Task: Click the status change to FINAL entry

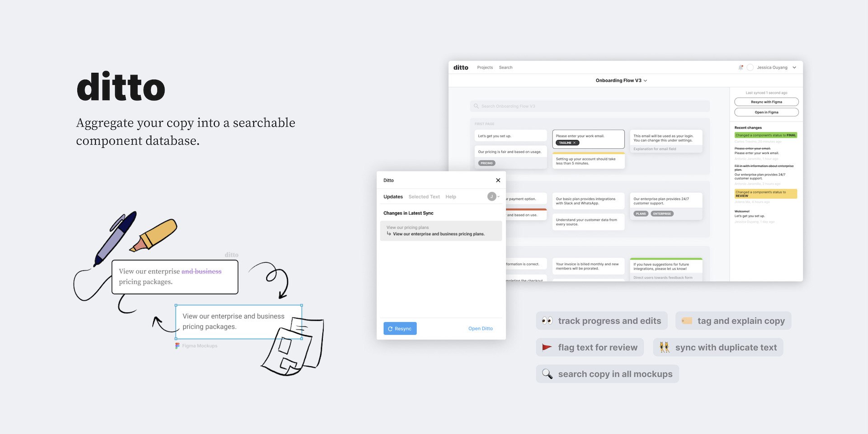Action: 765,135
